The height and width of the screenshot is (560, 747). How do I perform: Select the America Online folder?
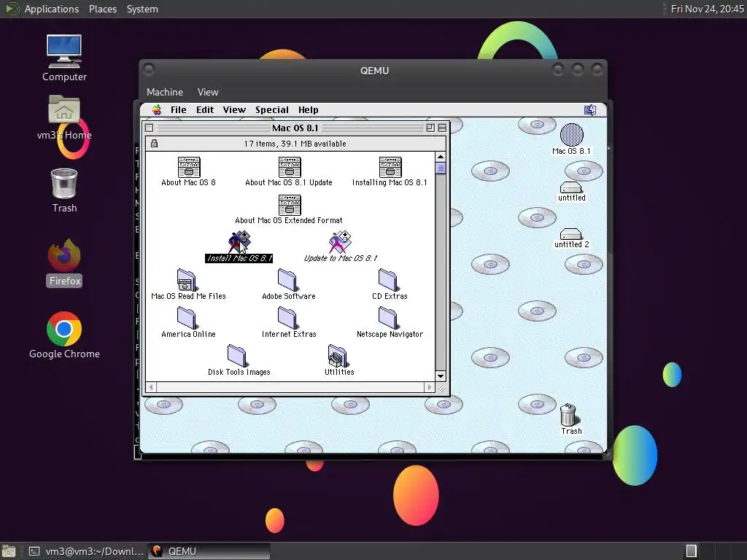(186, 318)
